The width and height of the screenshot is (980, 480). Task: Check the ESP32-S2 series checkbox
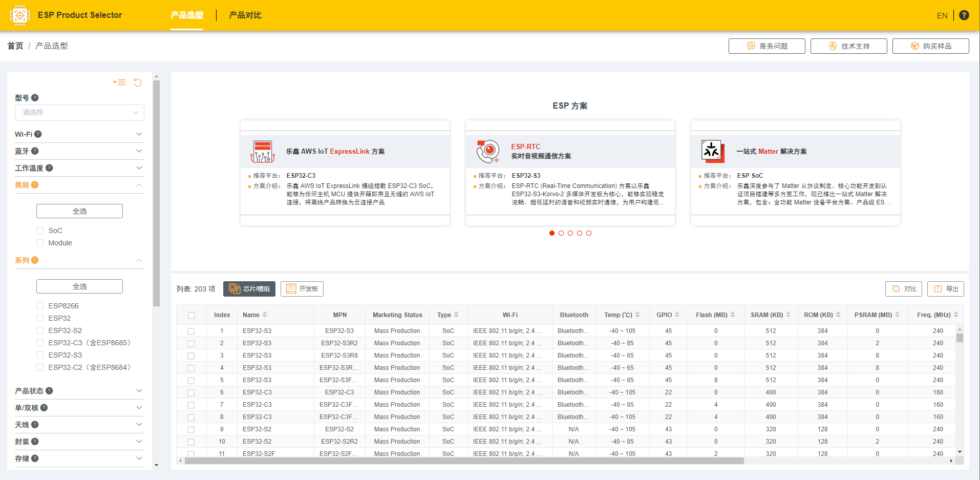40,330
